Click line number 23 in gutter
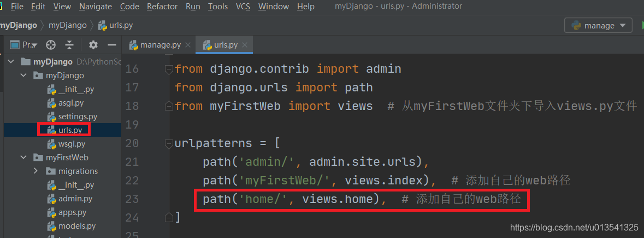 point(132,199)
